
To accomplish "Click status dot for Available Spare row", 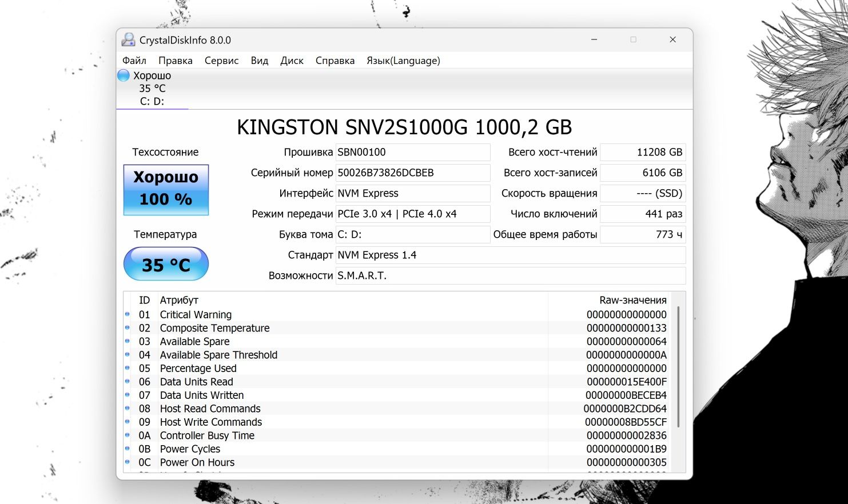I will (x=128, y=341).
